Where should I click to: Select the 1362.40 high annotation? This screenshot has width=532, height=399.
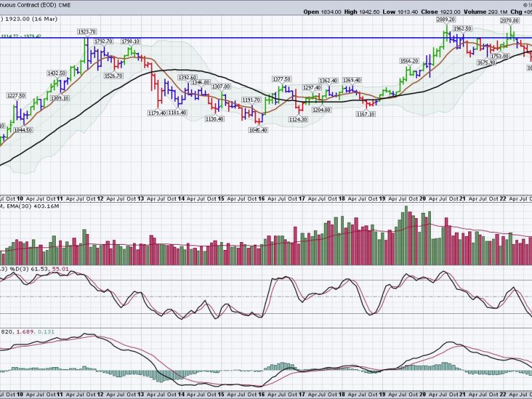[x=329, y=80]
